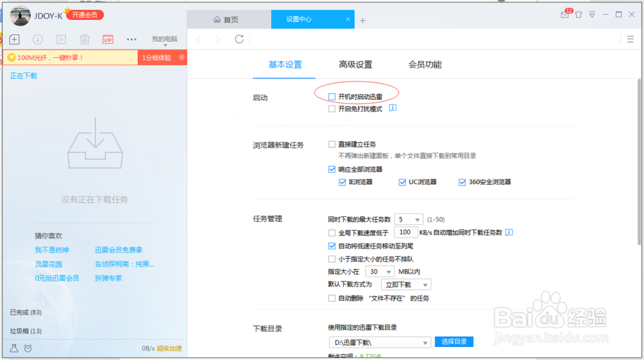Toggle the UC浏览器 checkbox
This screenshot has height=360, width=644.
[x=402, y=182]
